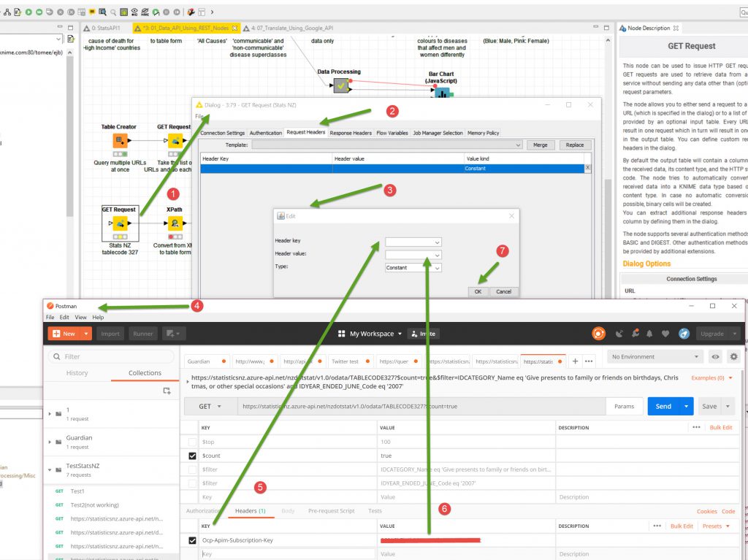Open the Header key dropdown
Screen dimensions: 748x560
tap(413, 242)
